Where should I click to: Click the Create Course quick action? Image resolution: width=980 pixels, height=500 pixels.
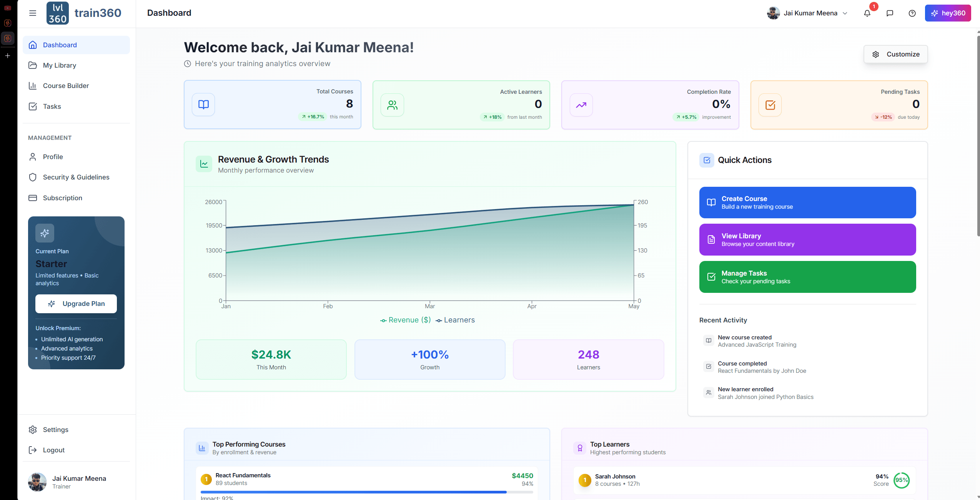click(807, 203)
